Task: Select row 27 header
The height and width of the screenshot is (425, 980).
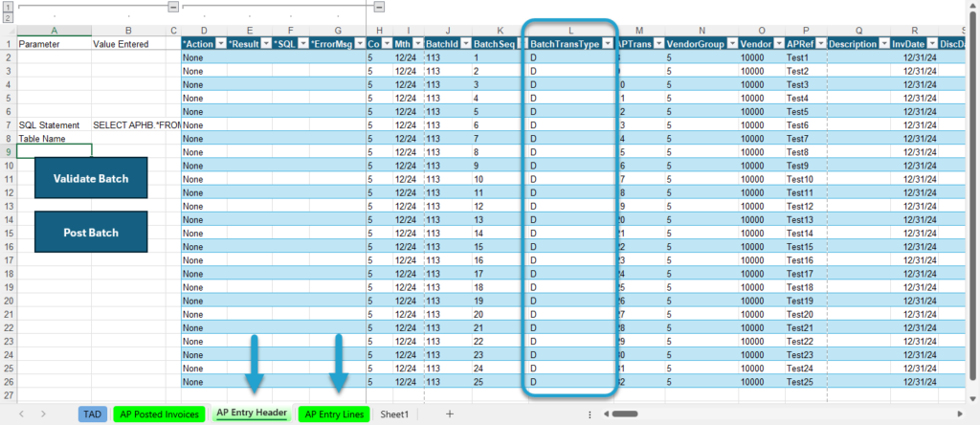Action: pos(8,395)
